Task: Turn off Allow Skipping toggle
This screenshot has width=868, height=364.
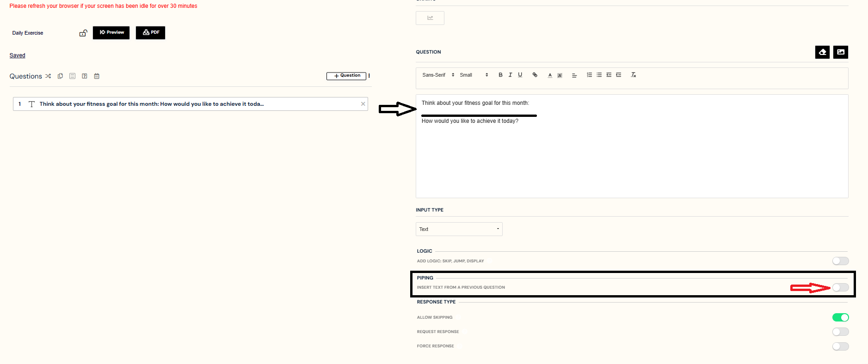Action: (840, 317)
